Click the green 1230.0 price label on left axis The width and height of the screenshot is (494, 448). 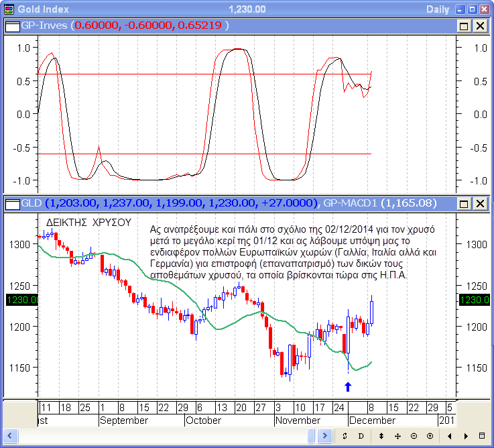[x=19, y=301]
